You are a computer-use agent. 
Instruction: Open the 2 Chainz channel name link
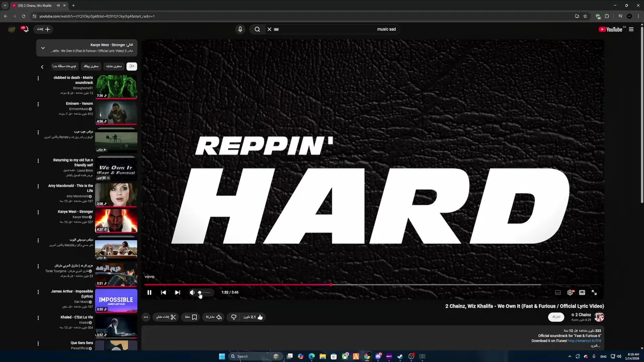pyautogui.click(x=583, y=315)
